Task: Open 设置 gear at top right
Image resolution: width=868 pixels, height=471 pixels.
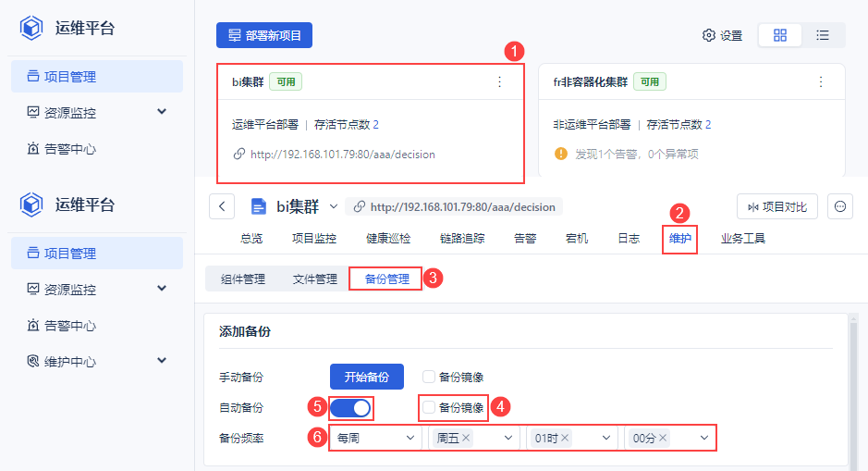Action: point(722,35)
